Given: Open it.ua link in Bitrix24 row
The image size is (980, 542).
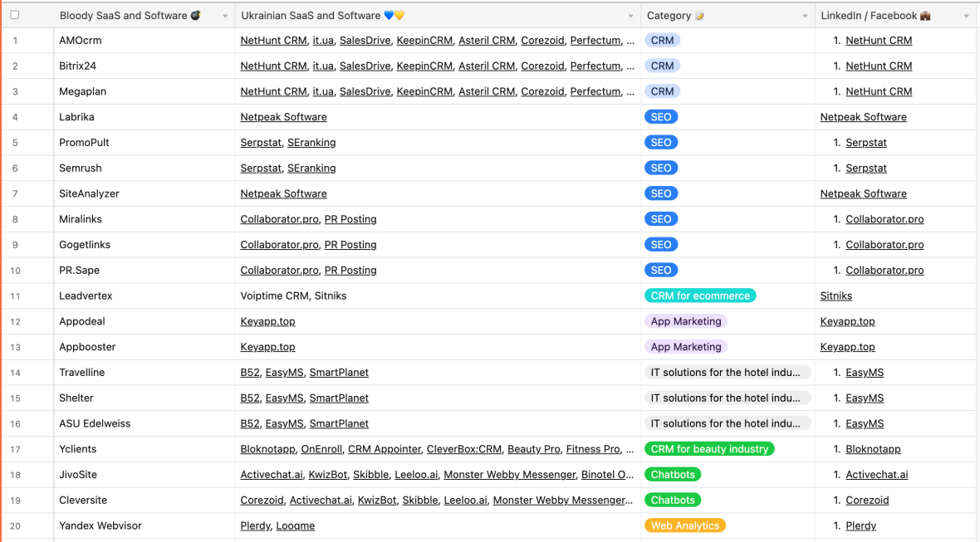Looking at the screenshot, I should (x=323, y=66).
